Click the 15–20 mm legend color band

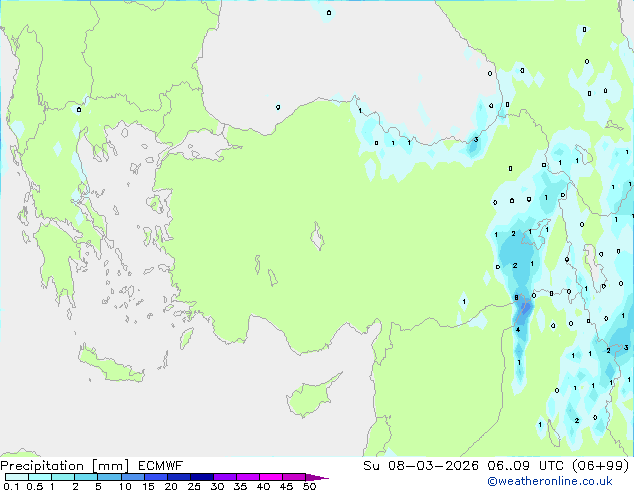point(155,477)
